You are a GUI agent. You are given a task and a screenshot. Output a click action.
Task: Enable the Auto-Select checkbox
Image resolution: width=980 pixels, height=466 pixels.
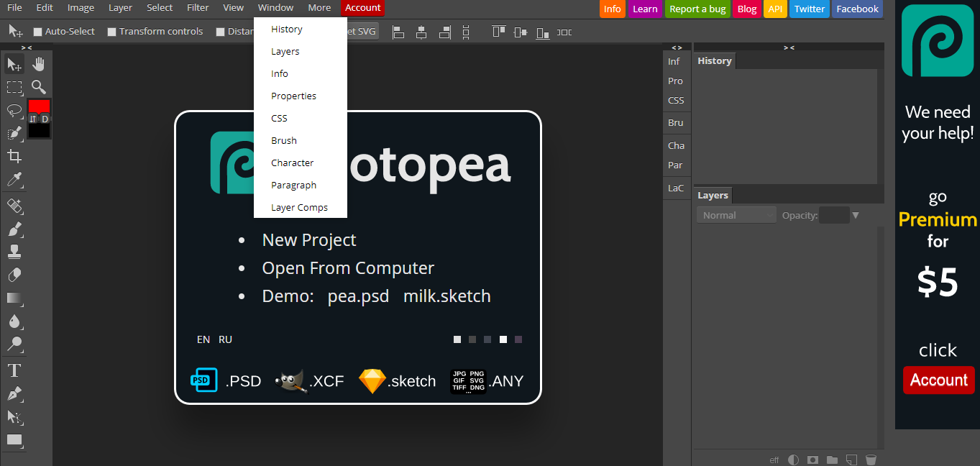click(38, 32)
